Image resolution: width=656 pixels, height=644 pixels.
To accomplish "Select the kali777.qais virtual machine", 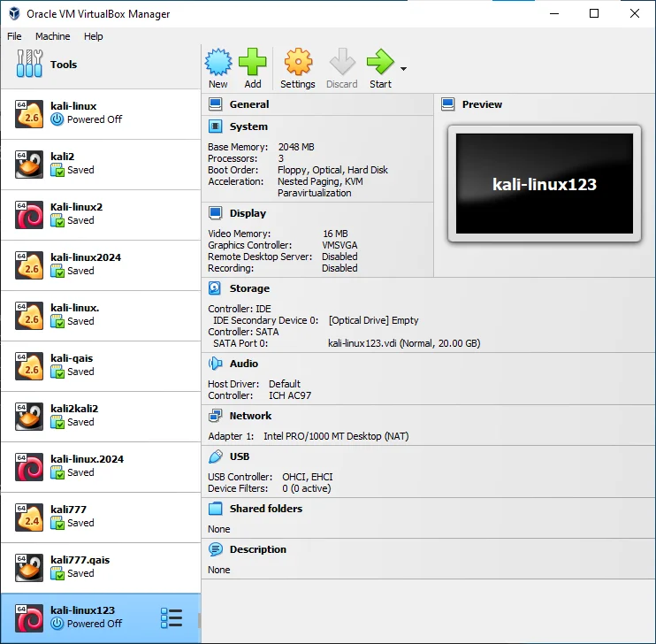I will tap(101, 568).
